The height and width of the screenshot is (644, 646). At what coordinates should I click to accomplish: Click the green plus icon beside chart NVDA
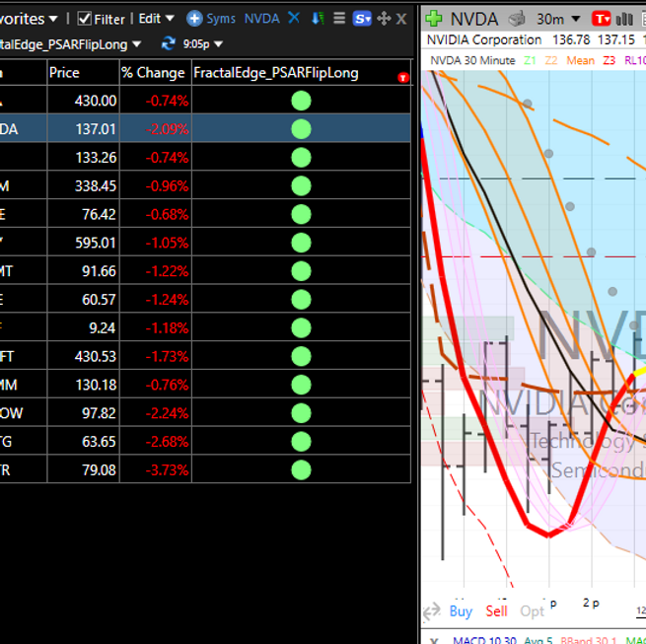point(434,19)
